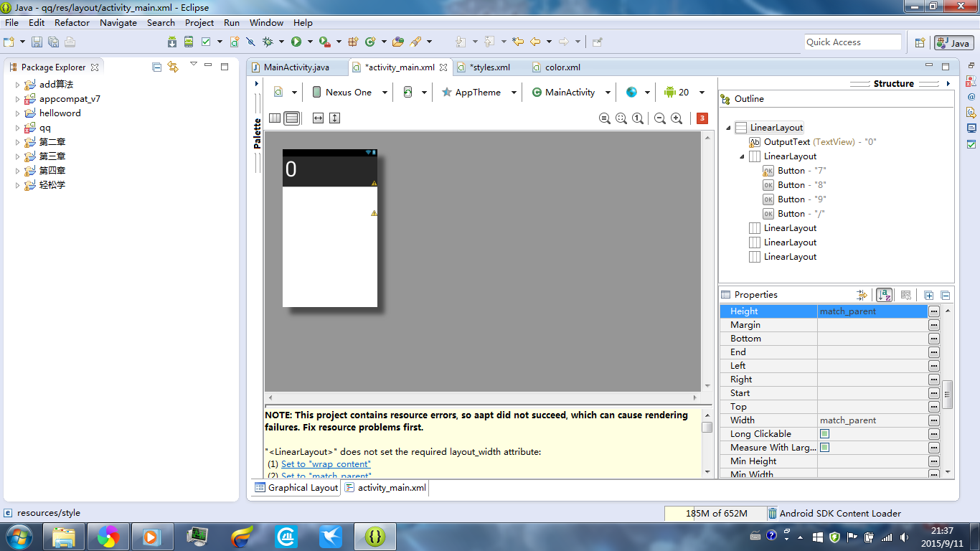Open the Project menu
Image resolution: width=980 pixels, height=551 pixels.
pos(199,22)
